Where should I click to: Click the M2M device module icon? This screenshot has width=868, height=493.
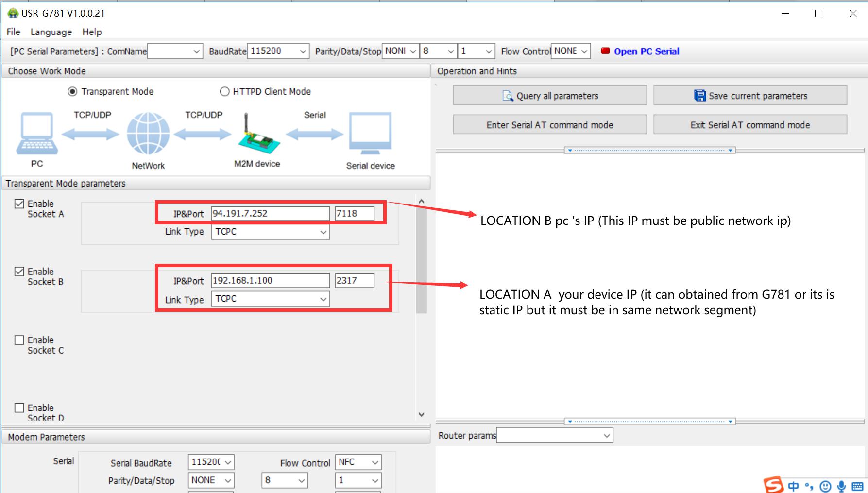[259, 134]
